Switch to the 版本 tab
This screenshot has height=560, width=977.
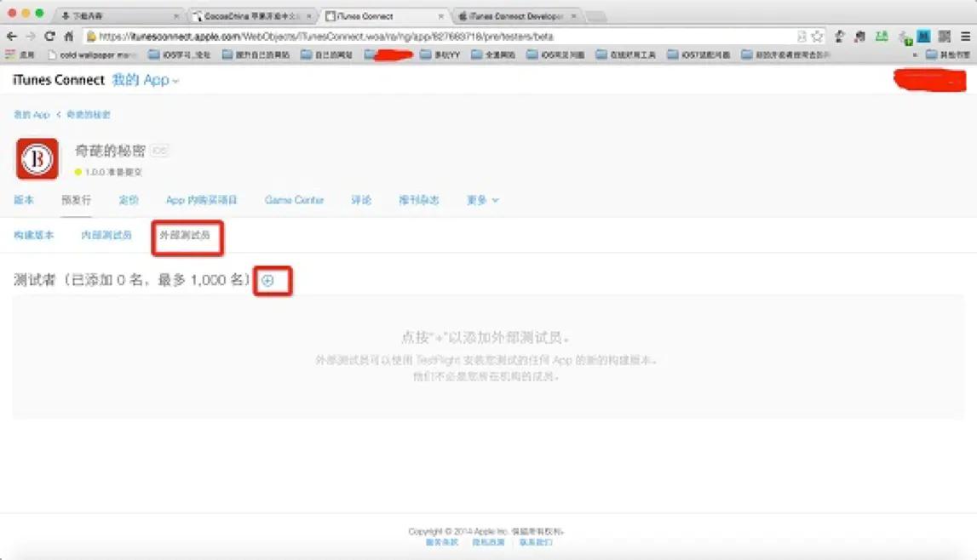[x=24, y=200]
